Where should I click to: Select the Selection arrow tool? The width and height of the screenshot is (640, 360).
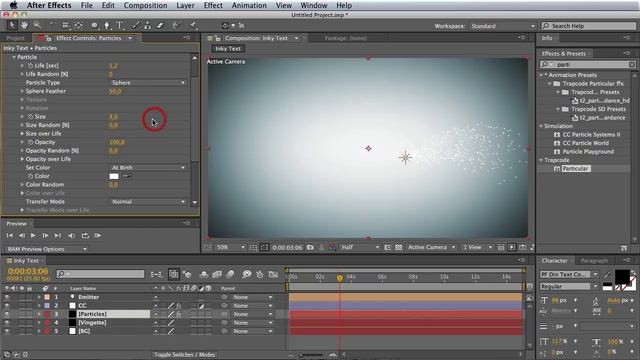tap(11, 25)
